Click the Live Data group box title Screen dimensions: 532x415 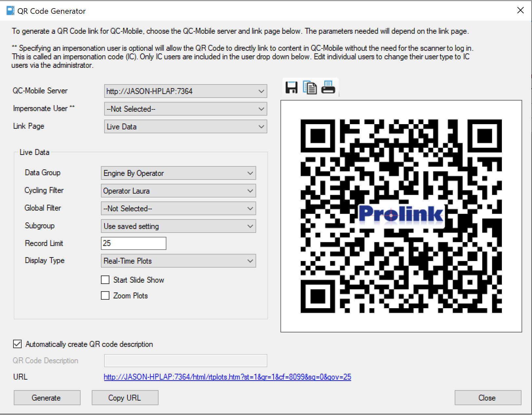point(34,152)
